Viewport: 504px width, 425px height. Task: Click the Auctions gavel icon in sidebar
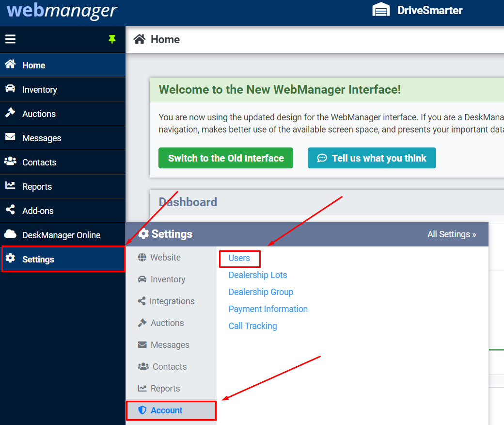(x=10, y=113)
